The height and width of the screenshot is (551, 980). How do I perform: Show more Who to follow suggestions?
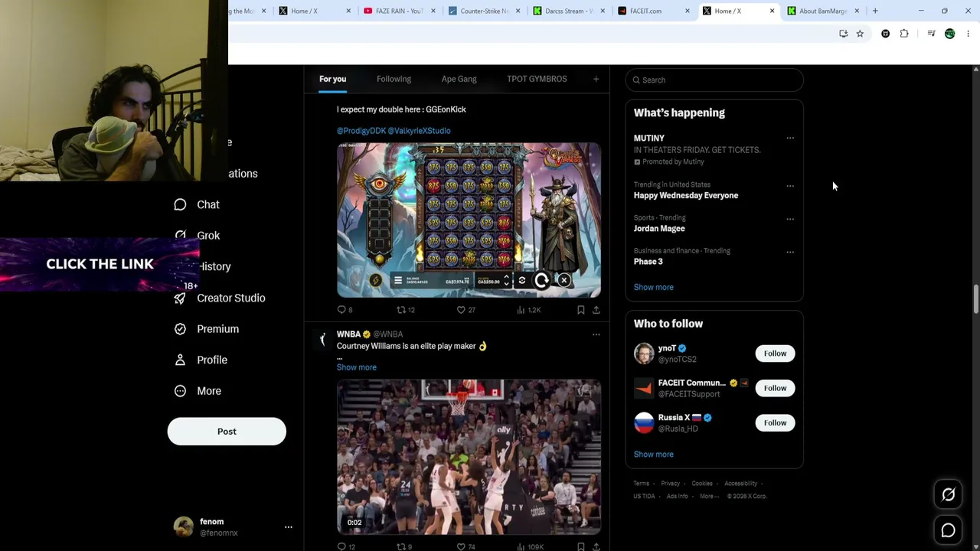tap(653, 455)
